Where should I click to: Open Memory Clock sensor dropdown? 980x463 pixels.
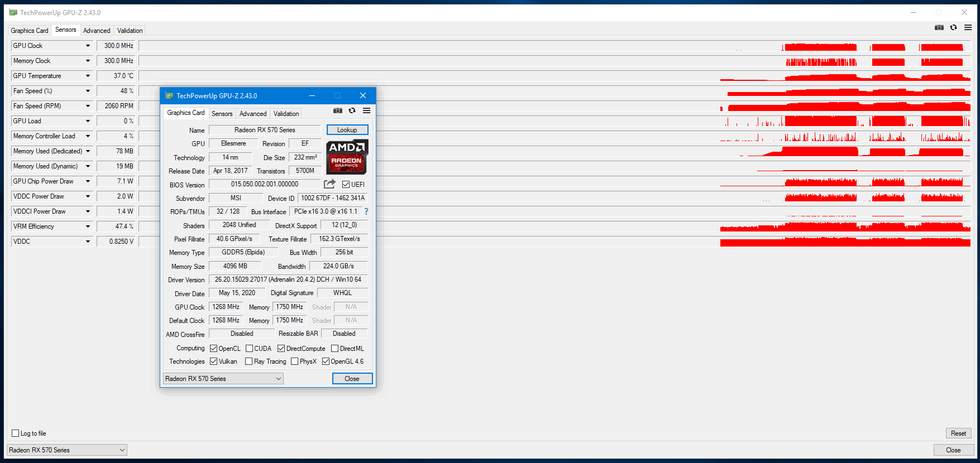tap(88, 61)
